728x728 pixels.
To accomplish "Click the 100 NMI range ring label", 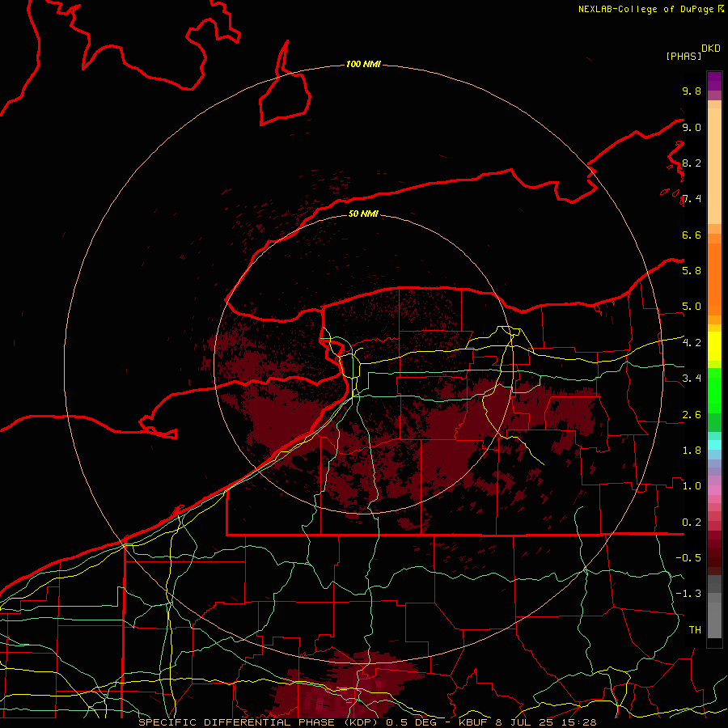I will [363, 64].
